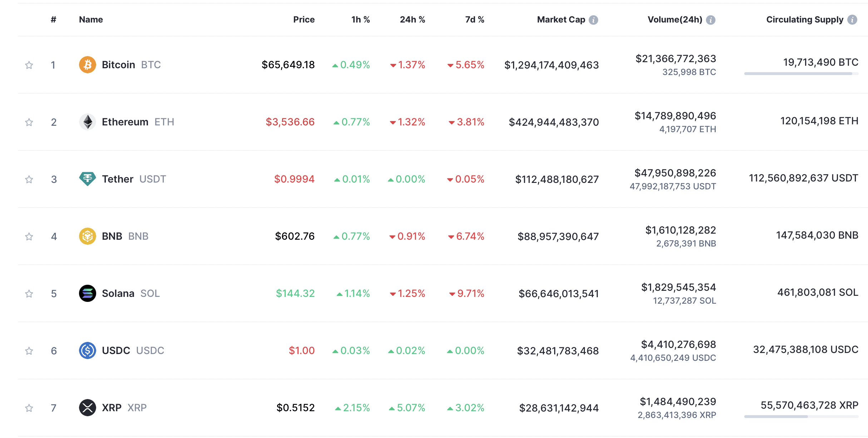
Task: Click USDC volume $4,410,276,698
Action: pyautogui.click(x=679, y=344)
